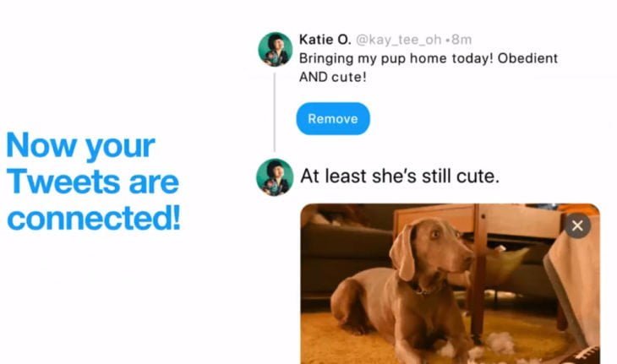The height and width of the screenshot is (364, 617).
Task: Click the white stuffing on the carpet
Action: 500,342
